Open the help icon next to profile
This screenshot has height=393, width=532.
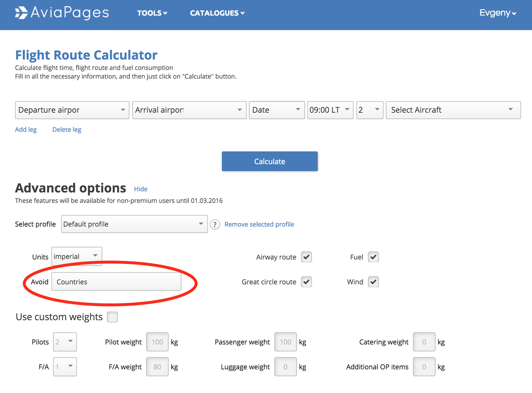pos(215,224)
